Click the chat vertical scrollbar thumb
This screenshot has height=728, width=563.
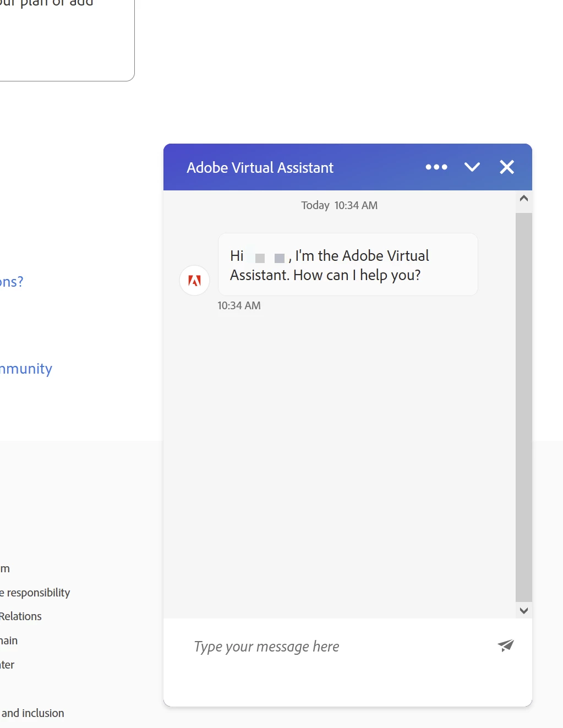pyautogui.click(x=524, y=407)
